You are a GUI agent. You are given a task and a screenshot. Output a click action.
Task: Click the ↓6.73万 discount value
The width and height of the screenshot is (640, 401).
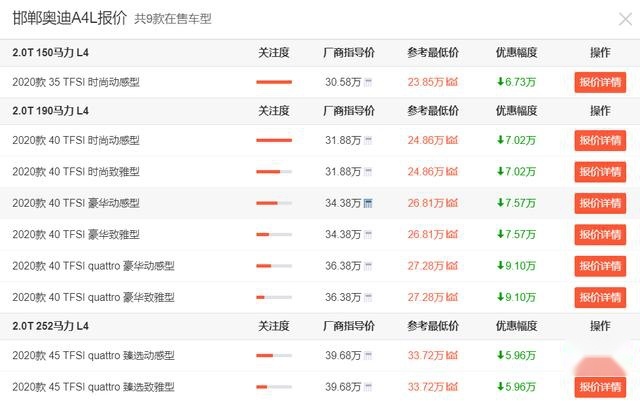(x=516, y=82)
